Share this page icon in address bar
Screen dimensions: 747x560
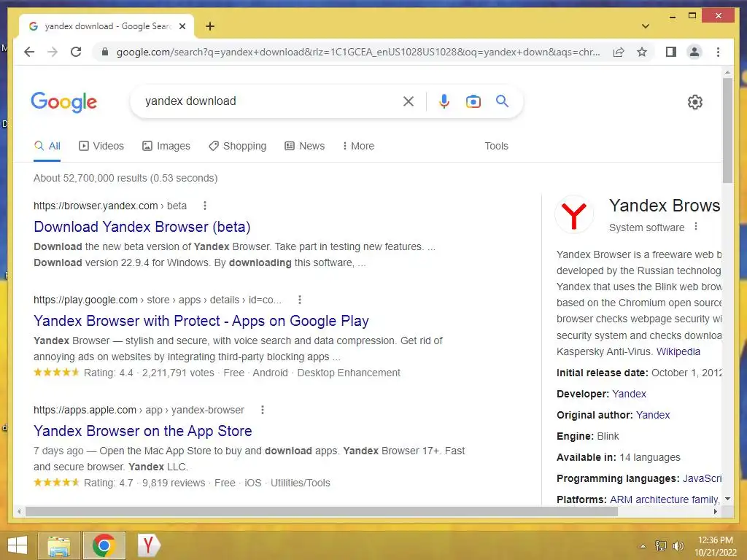click(619, 52)
